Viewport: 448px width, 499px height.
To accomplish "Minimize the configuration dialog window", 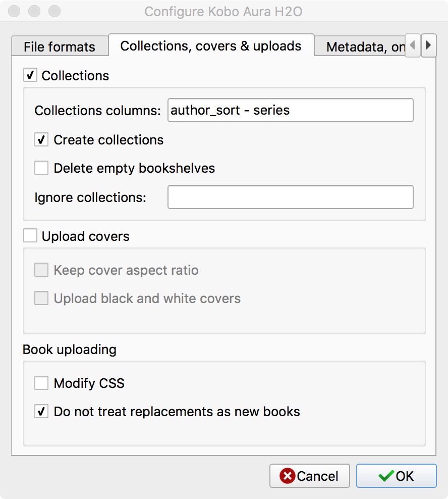I will click(x=34, y=11).
